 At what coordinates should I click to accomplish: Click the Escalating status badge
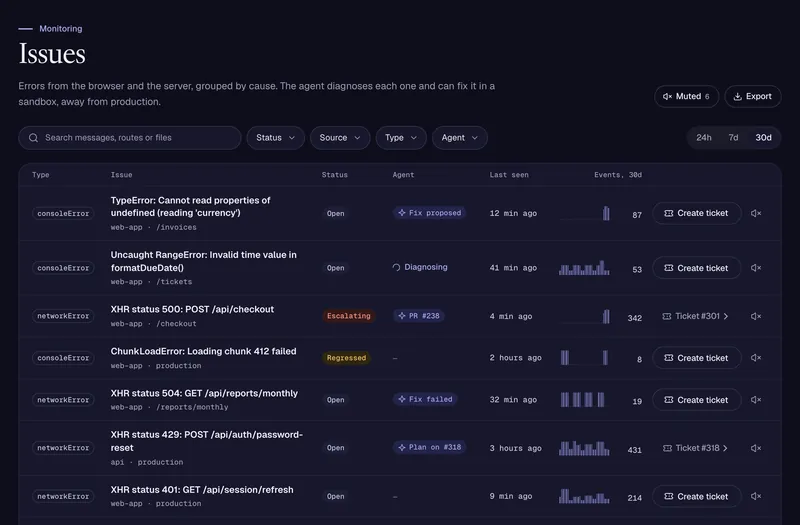coord(348,316)
